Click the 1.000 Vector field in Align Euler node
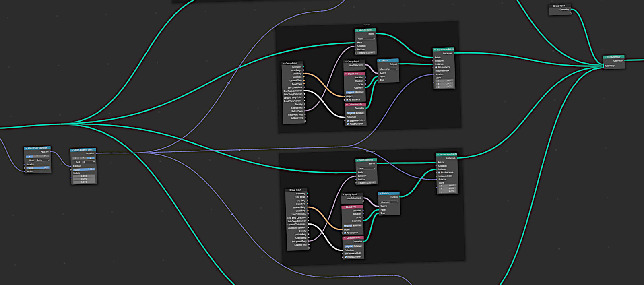The height and width of the screenshot is (285, 644). [84, 182]
